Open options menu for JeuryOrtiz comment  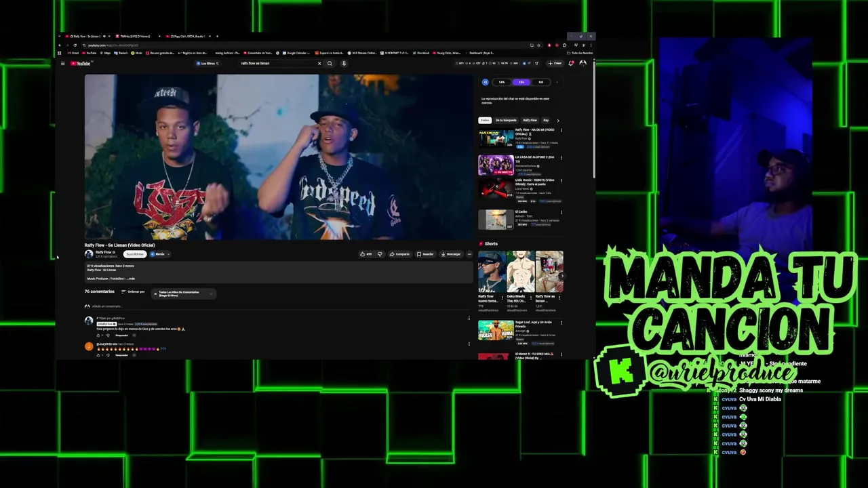point(469,344)
